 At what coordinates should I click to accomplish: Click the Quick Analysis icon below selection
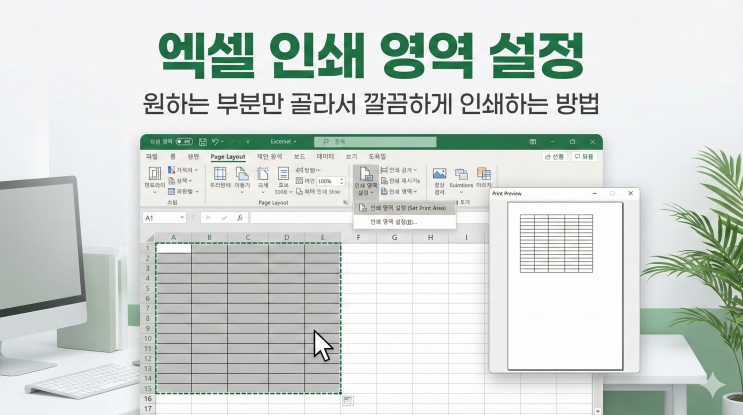348,401
